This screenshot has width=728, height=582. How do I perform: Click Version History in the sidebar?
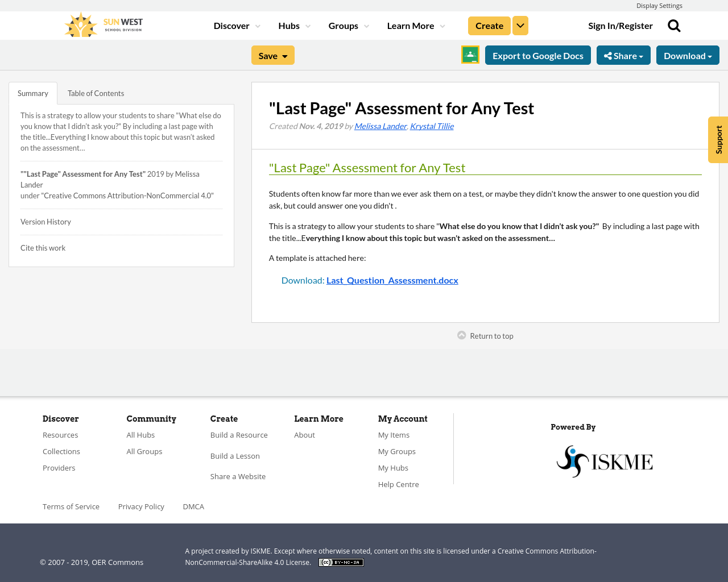(x=45, y=221)
